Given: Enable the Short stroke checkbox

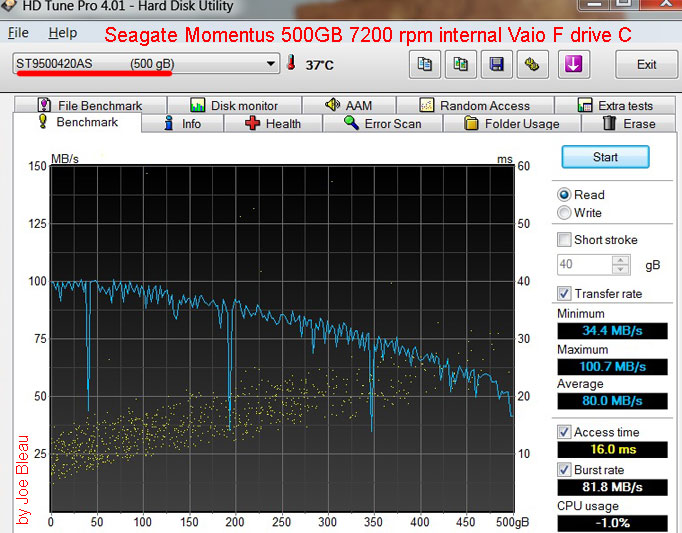Looking at the screenshot, I should point(564,239).
